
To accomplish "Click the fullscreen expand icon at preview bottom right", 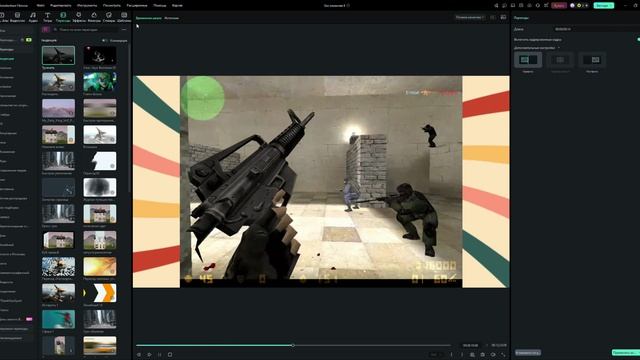I will (x=503, y=355).
